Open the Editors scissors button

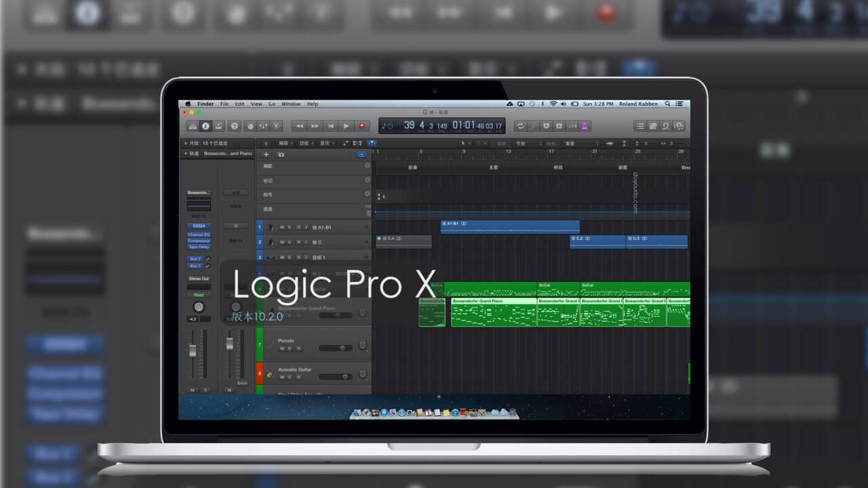click(276, 126)
